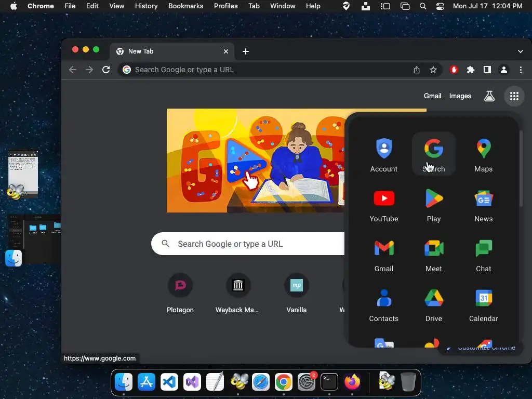Open Contacts from the apps panel
The width and height of the screenshot is (532, 399).
pyautogui.click(x=384, y=304)
